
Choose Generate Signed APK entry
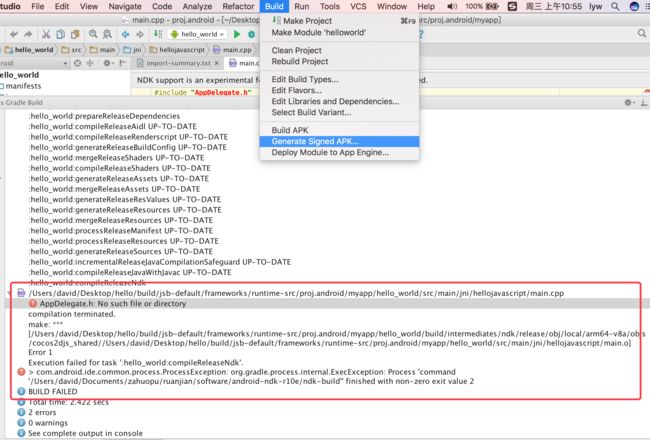[339, 141]
